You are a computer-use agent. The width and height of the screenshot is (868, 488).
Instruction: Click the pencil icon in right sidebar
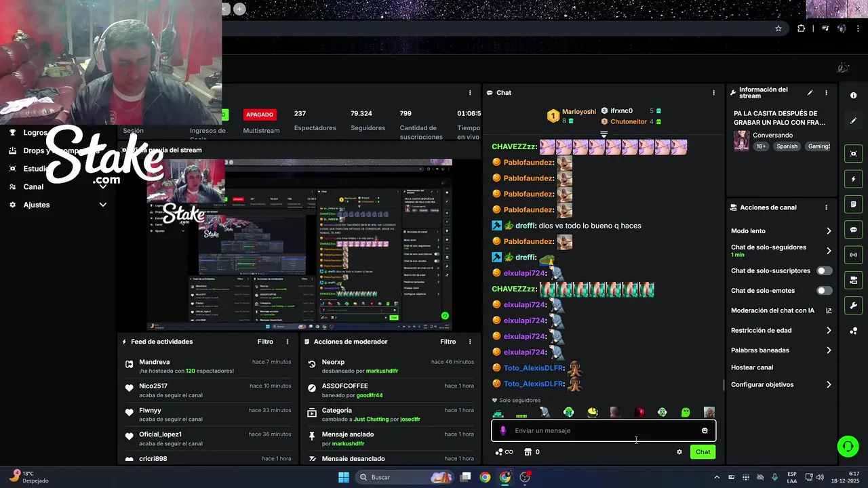tap(853, 121)
